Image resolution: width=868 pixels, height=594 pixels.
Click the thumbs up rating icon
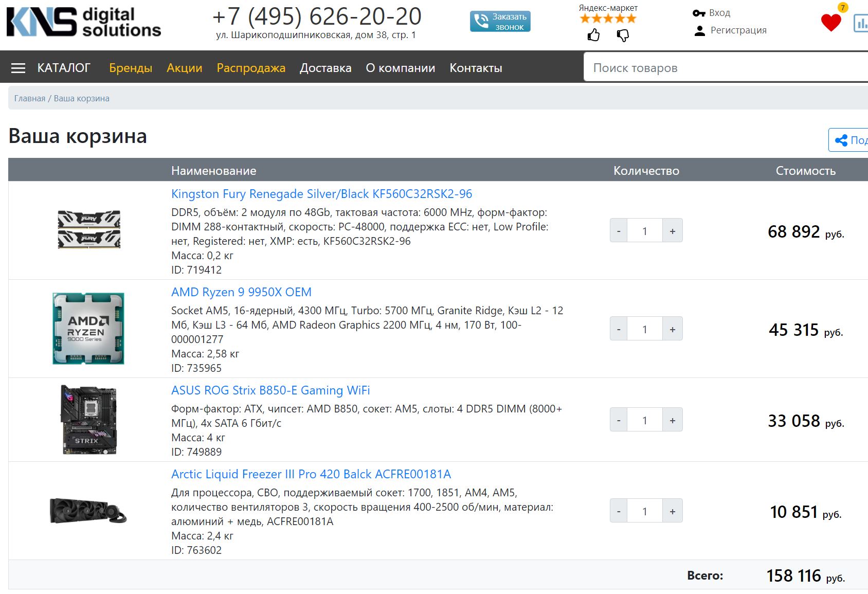[593, 35]
